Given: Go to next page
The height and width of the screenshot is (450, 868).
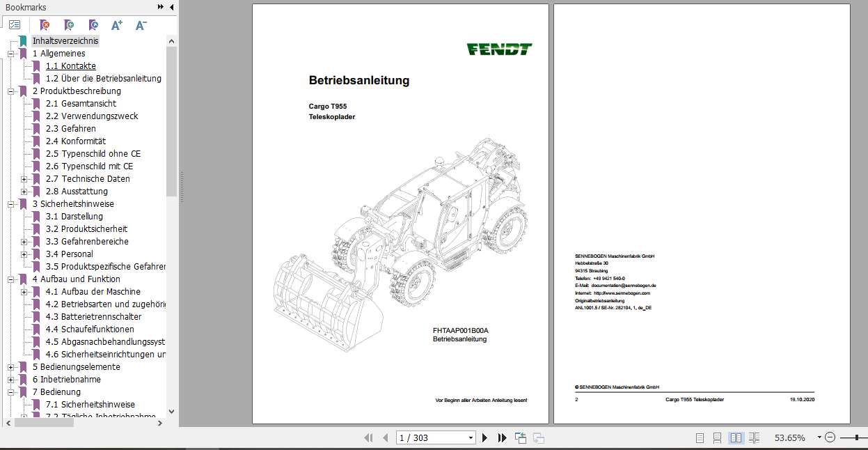Looking at the screenshot, I should (x=485, y=438).
